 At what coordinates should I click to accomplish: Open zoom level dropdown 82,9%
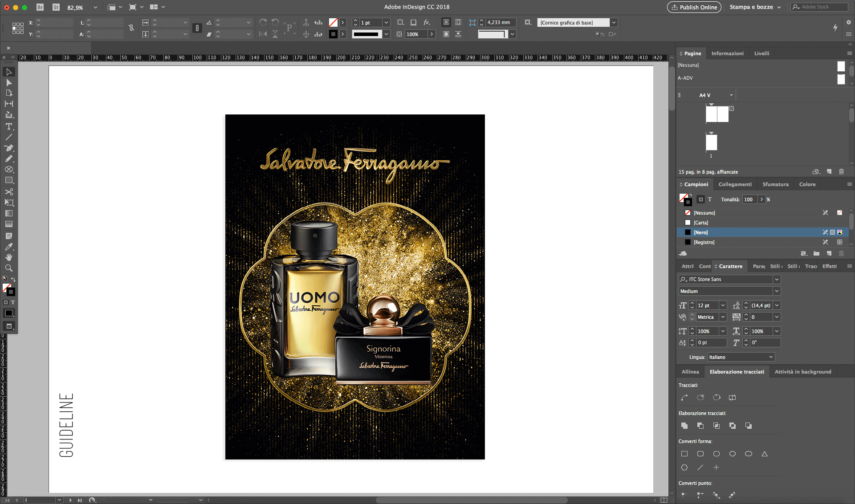(x=95, y=7)
